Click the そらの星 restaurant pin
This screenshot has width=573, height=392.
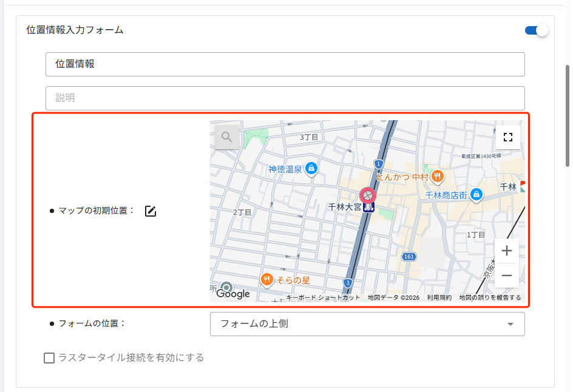(x=266, y=280)
